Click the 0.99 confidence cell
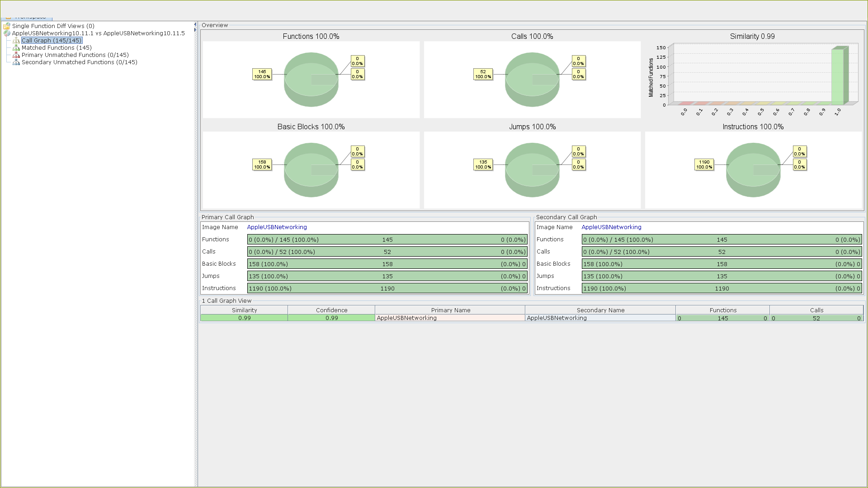 331,318
